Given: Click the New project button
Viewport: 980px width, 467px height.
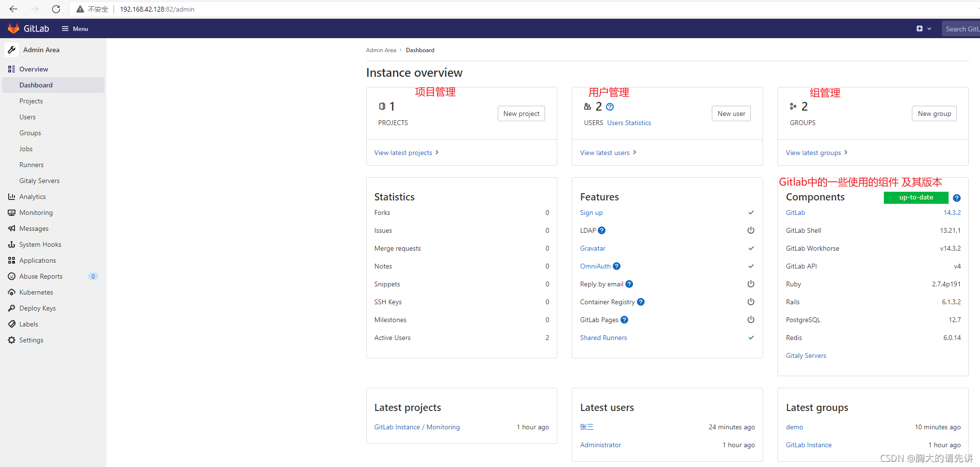Looking at the screenshot, I should (x=521, y=113).
